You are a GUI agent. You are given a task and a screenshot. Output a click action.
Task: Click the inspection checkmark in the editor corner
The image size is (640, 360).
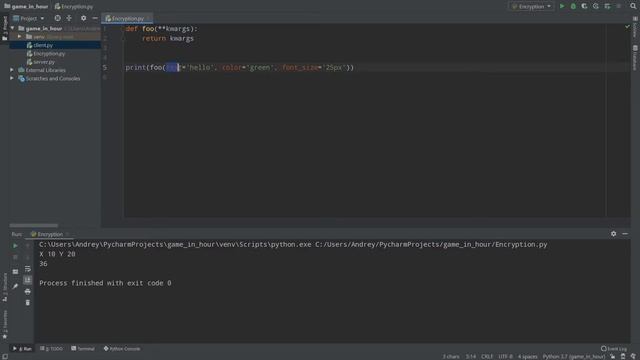coord(627,27)
